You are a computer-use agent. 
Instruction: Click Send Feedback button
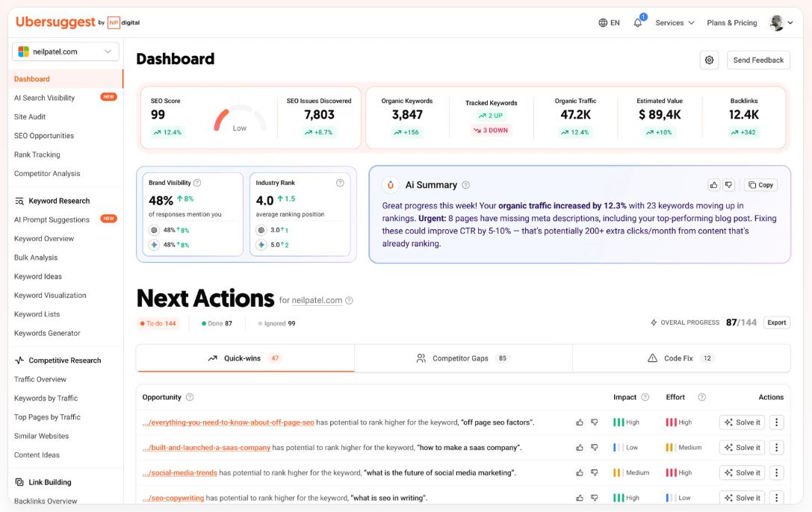coord(758,60)
